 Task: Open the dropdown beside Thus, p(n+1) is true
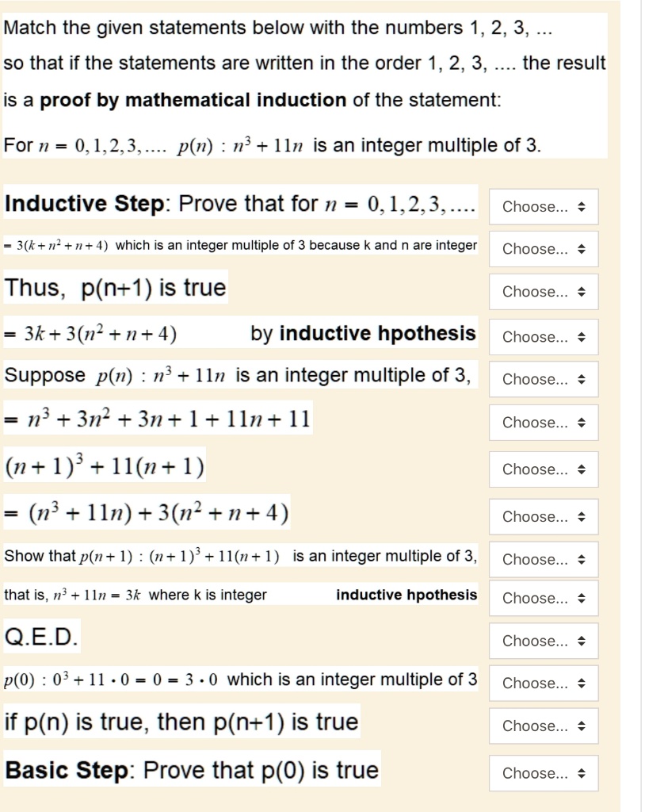tap(543, 292)
